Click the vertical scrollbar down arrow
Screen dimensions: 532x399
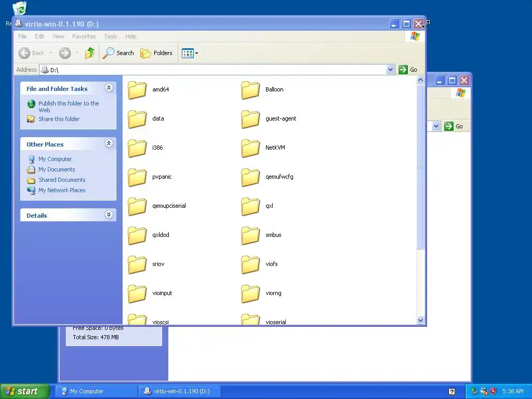tap(420, 320)
